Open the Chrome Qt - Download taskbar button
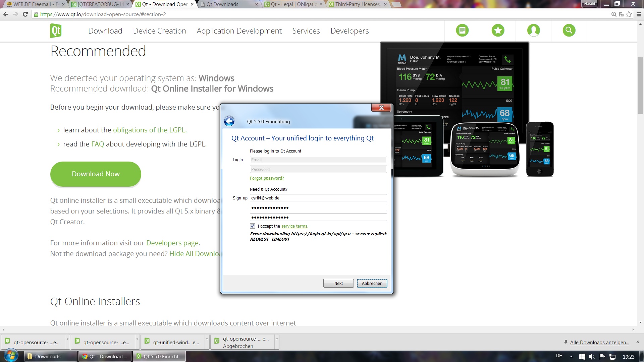Viewport: 644px width, 362px height. (105, 356)
